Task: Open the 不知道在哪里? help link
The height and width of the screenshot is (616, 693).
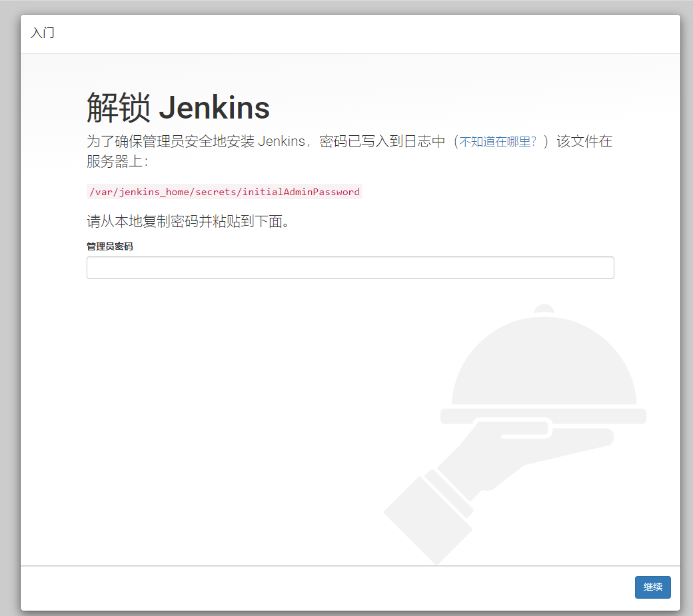Action: pyautogui.click(x=498, y=142)
